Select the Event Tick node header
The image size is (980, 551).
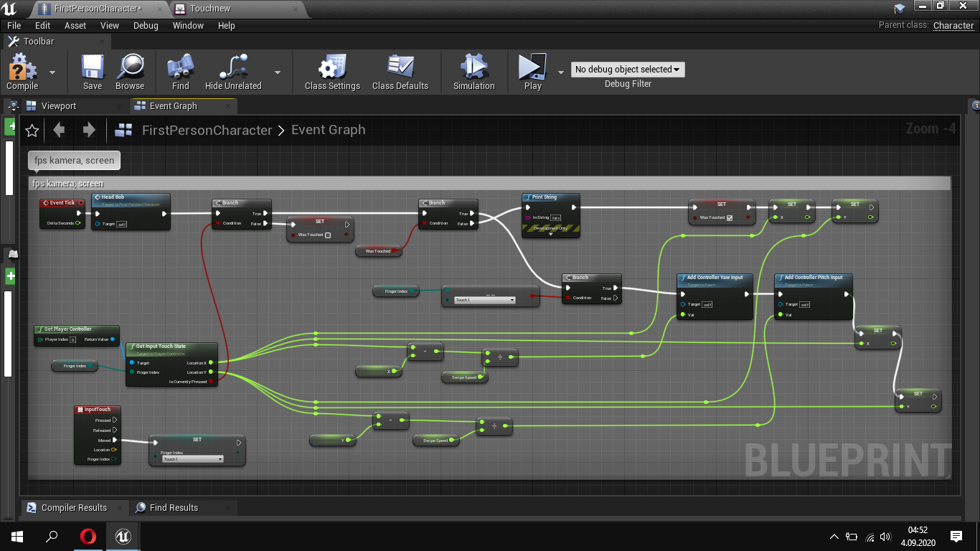pyautogui.click(x=62, y=203)
